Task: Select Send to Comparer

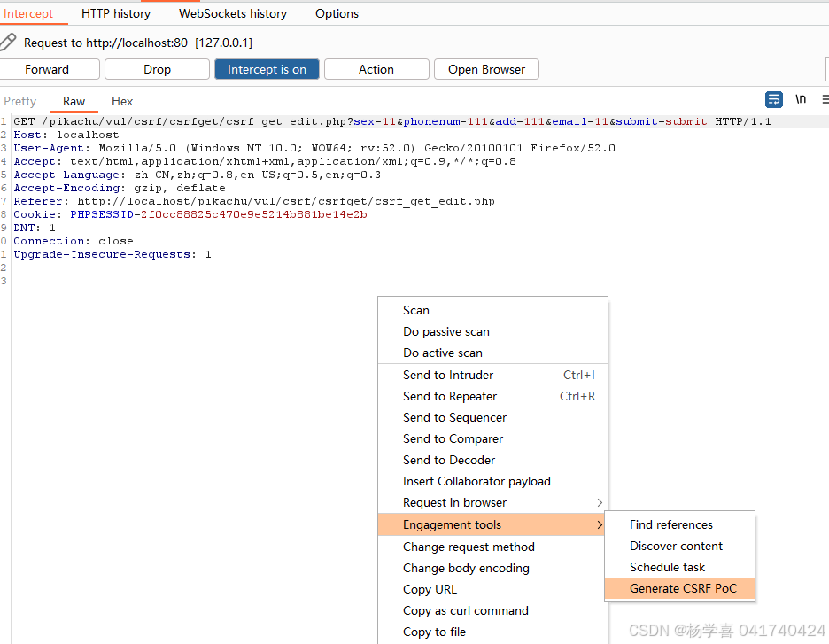Action: click(x=492, y=438)
